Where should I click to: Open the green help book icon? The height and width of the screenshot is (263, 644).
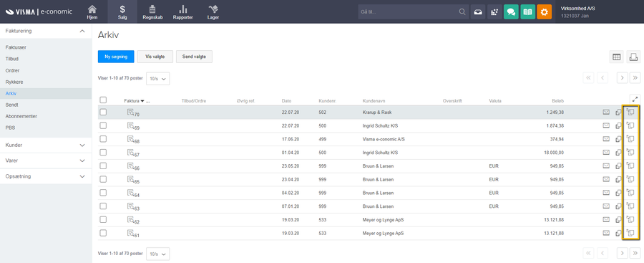(x=528, y=12)
